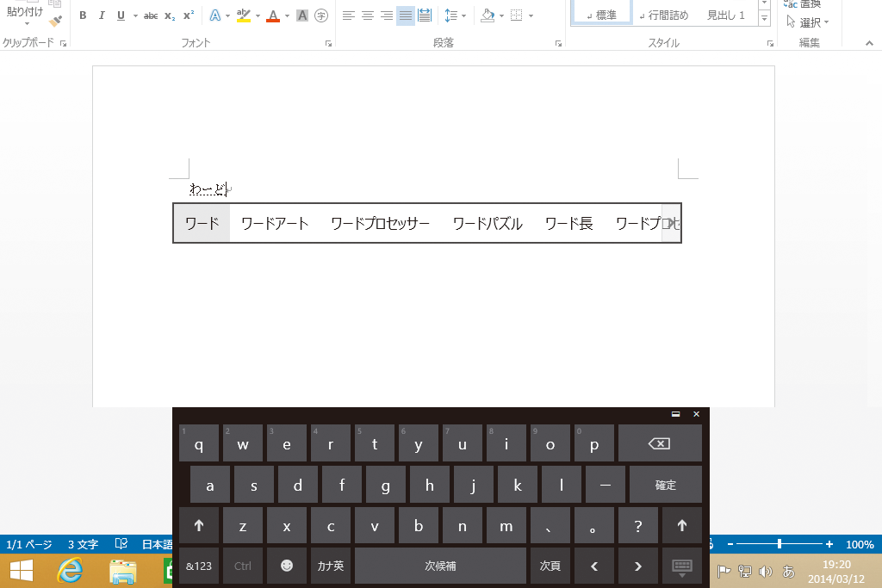
Task: Tap the backspace key on touch keyboard
Action: click(x=660, y=443)
